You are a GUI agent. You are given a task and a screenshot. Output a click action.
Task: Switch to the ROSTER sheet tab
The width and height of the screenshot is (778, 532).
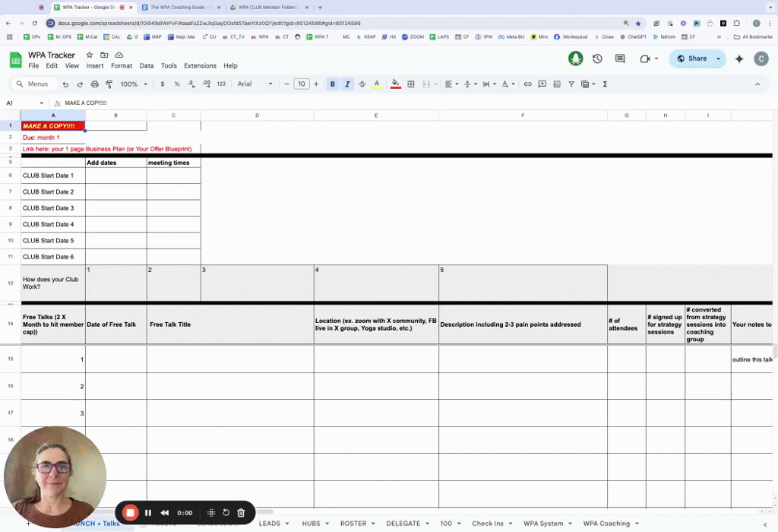pyautogui.click(x=353, y=524)
